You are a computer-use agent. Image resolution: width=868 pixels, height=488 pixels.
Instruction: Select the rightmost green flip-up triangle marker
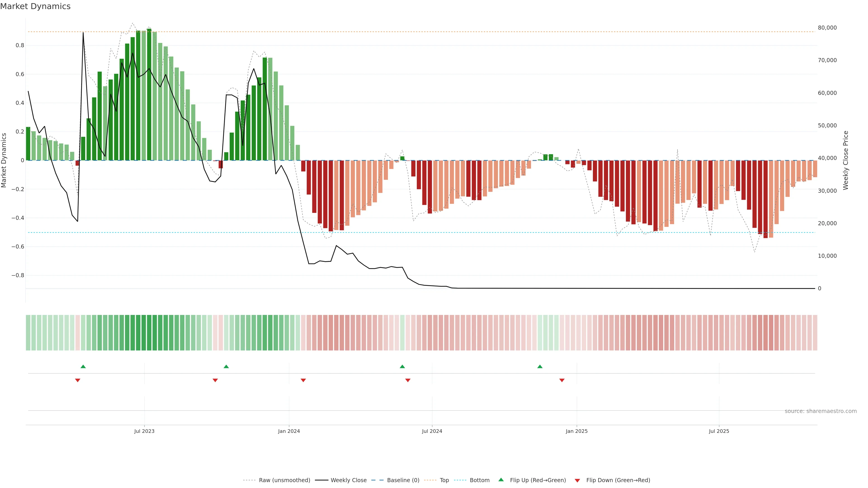click(x=540, y=366)
